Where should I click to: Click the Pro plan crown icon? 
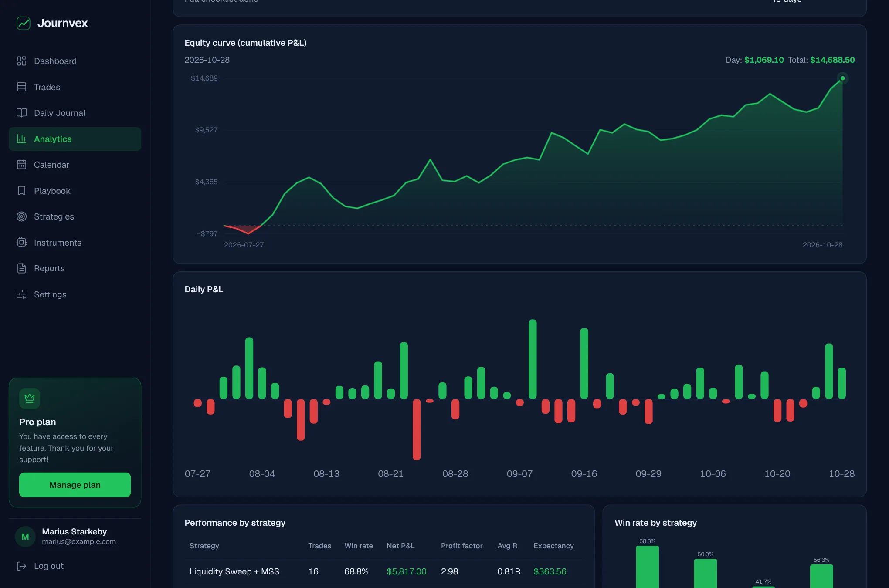coord(30,399)
